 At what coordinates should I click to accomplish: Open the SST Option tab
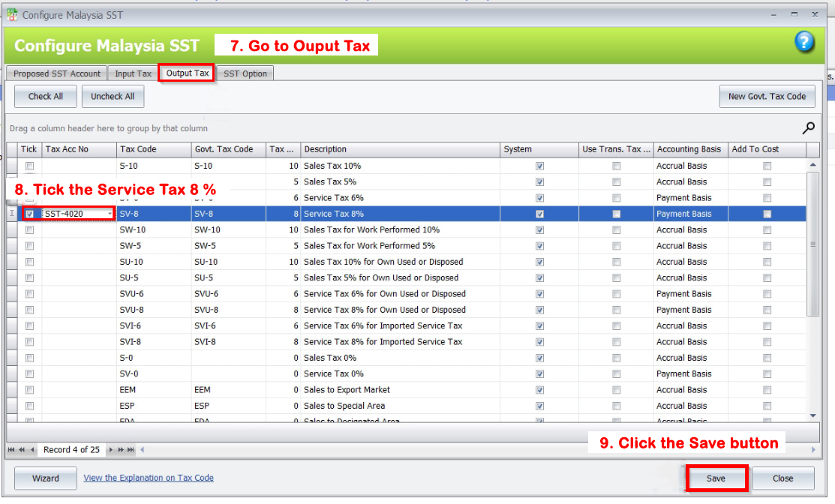pyautogui.click(x=245, y=73)
